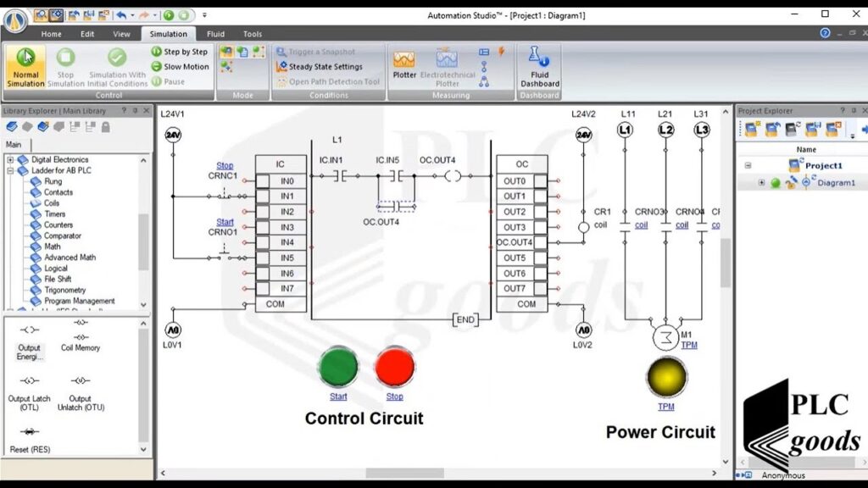The image size is (868, 488).
Task: Click the undo arrow in quick access toolbar
Action: pyautogui.click(x=121, y=15)
